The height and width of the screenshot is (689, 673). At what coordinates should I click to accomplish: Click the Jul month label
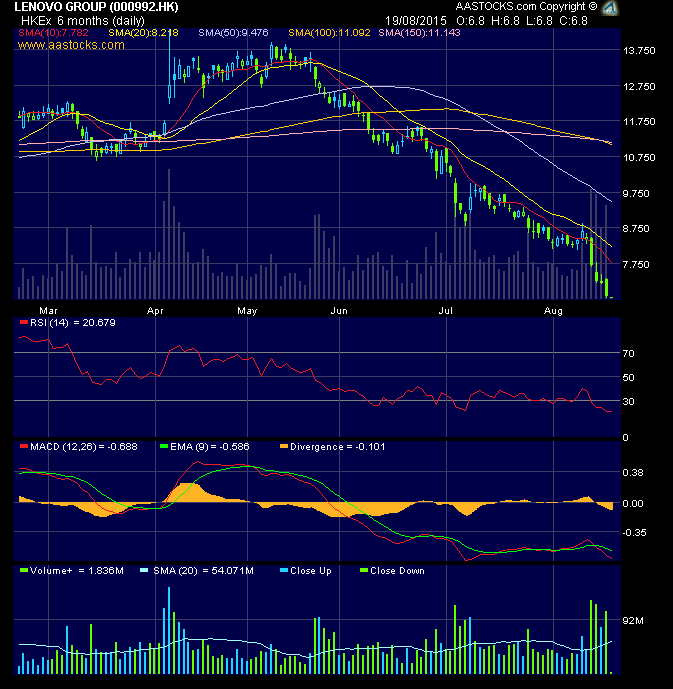tap(445, 311)
